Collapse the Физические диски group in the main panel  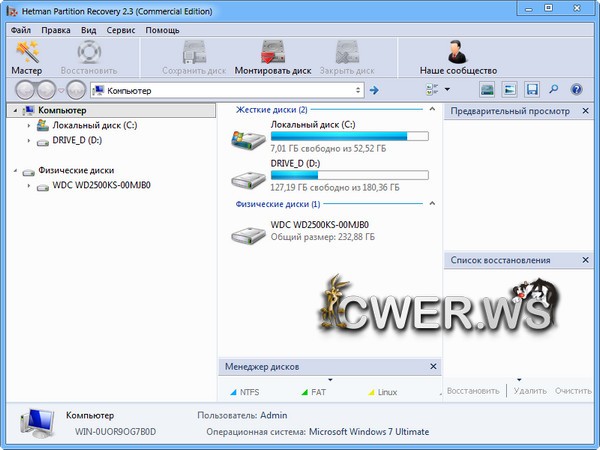click(x=432, y=203)
